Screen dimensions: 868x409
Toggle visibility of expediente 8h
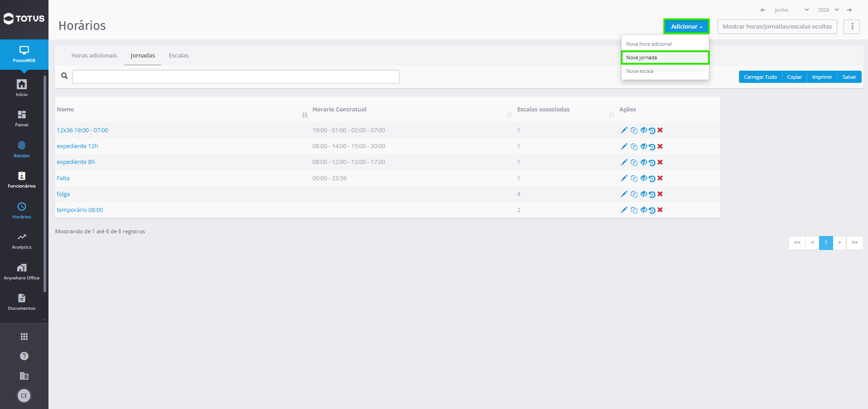pos(644,162)
